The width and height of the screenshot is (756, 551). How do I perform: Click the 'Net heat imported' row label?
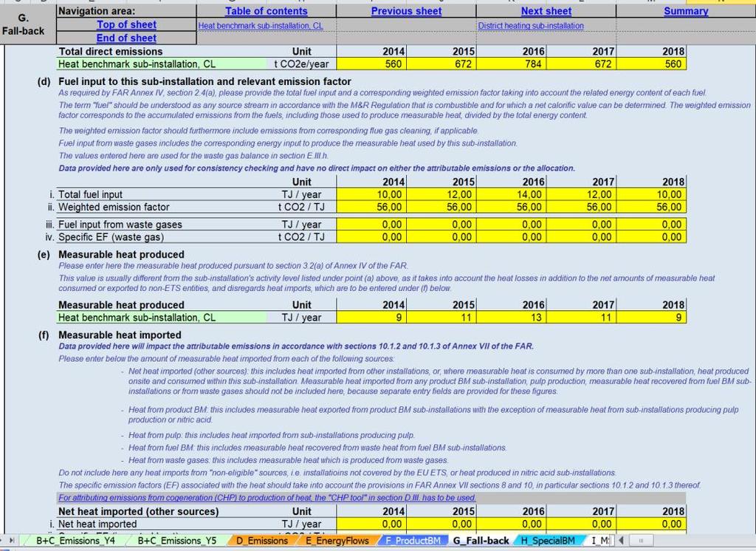pos(97,524)
